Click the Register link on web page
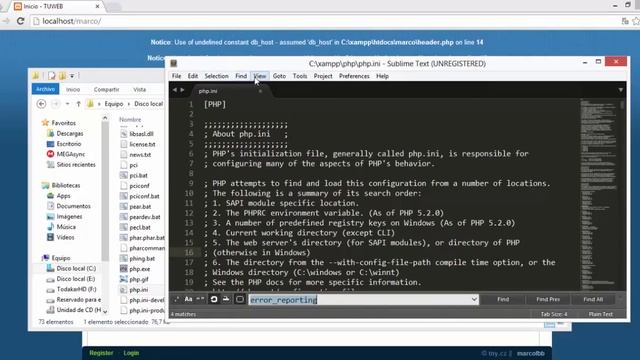 (x=101, y=353)
